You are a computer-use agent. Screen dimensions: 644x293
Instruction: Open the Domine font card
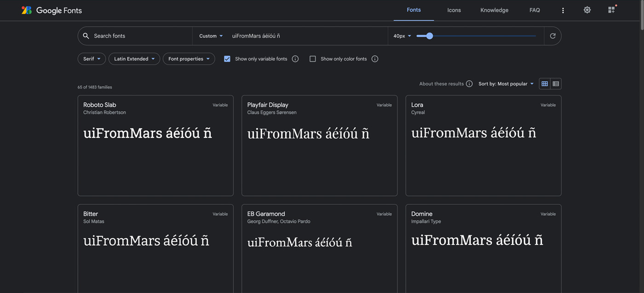coord(483,249)
